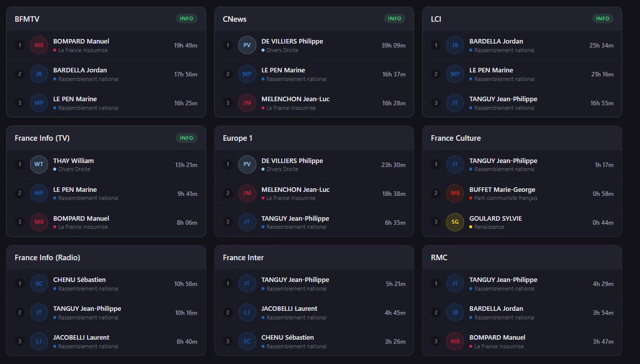The height and width of the screenshot is (364, 640).
Task: Select BUFFET Marie-George name in France Culture
Action: point(502,189)
